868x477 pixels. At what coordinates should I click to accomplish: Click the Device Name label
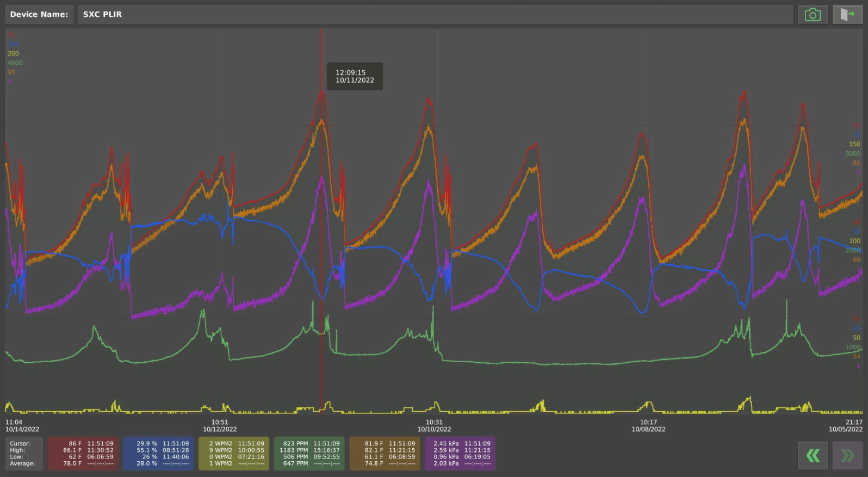click(x=39, y=15)
